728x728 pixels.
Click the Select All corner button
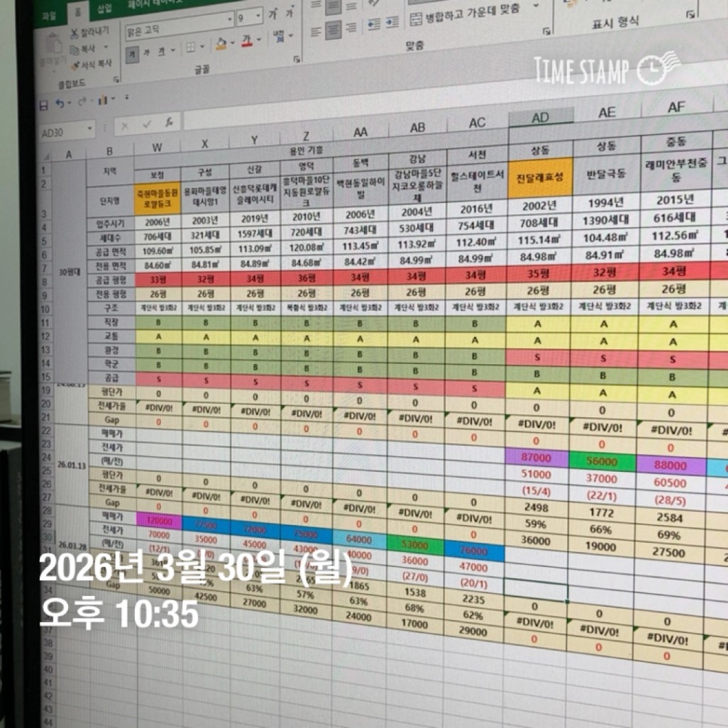[x=47, y=157]
